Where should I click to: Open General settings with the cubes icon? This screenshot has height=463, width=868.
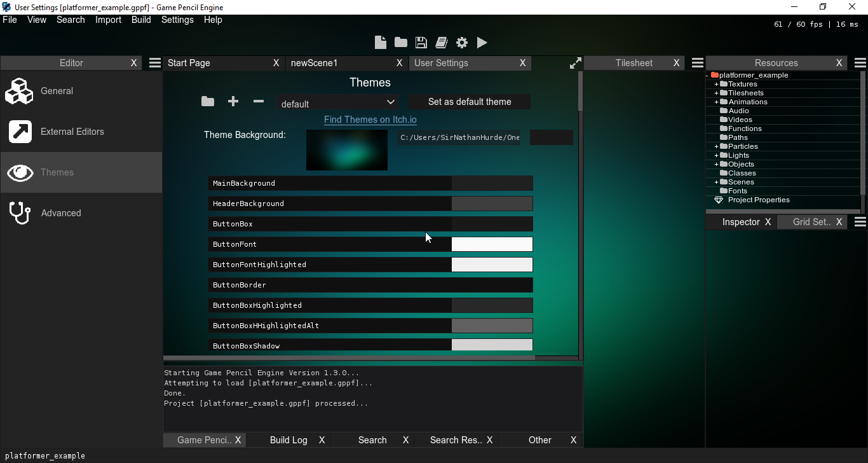(x=19, y=91)
